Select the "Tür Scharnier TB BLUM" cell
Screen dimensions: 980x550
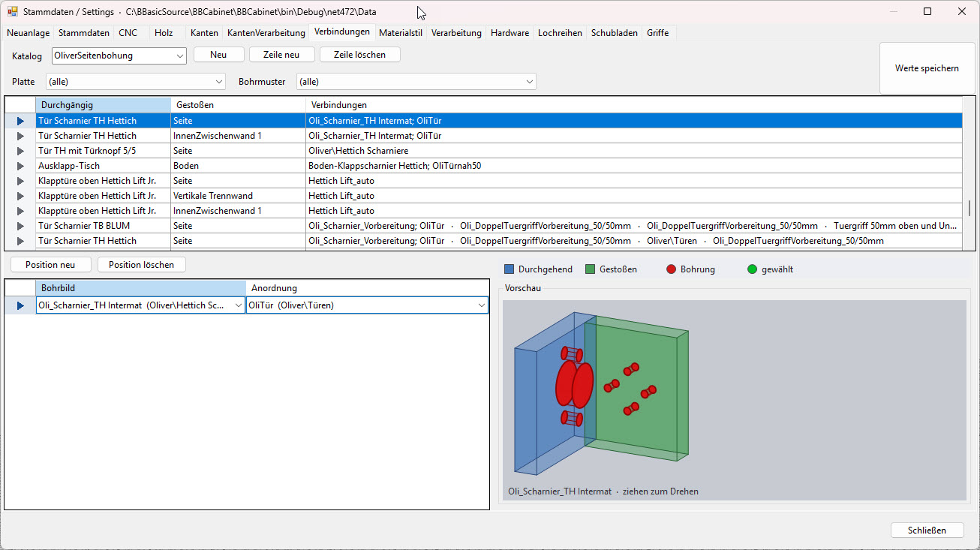104,226
